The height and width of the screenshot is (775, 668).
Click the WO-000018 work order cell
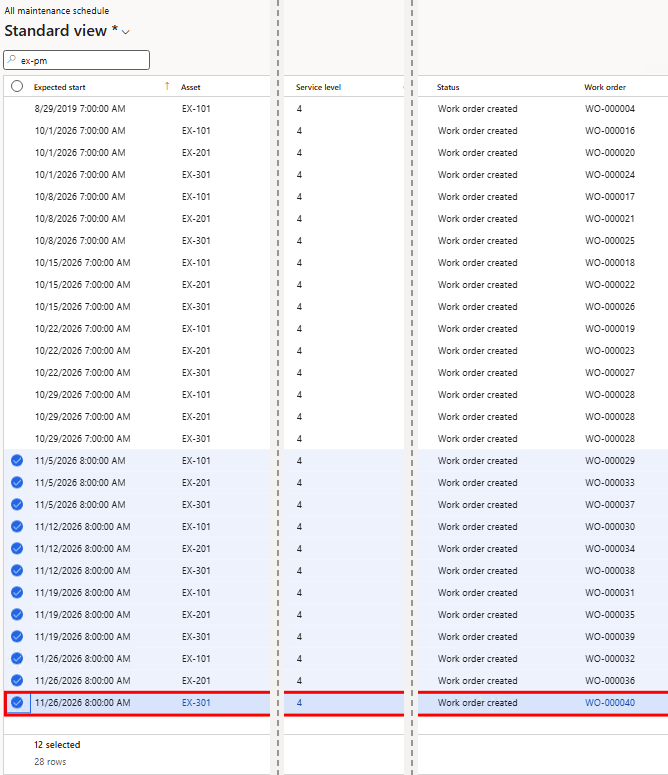(610, 262)
